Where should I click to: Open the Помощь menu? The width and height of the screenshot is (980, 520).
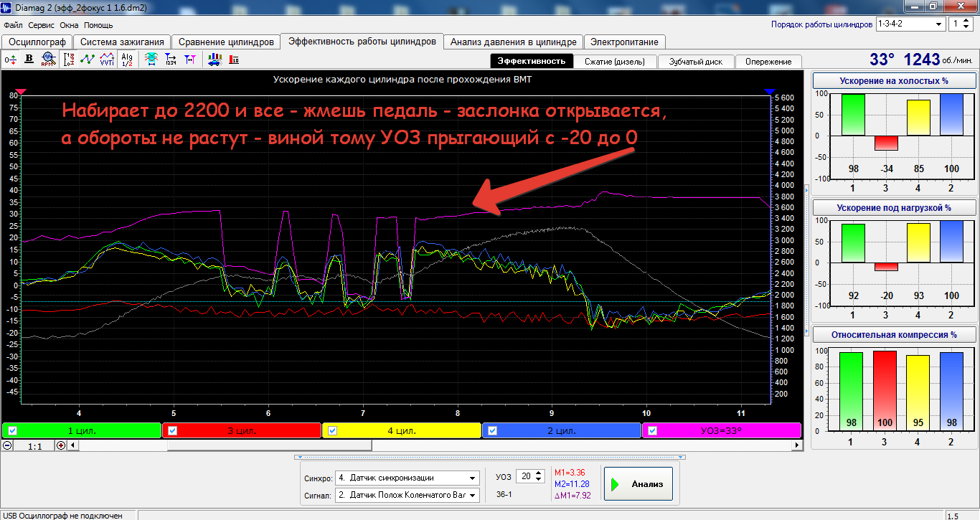click(98, 25)
